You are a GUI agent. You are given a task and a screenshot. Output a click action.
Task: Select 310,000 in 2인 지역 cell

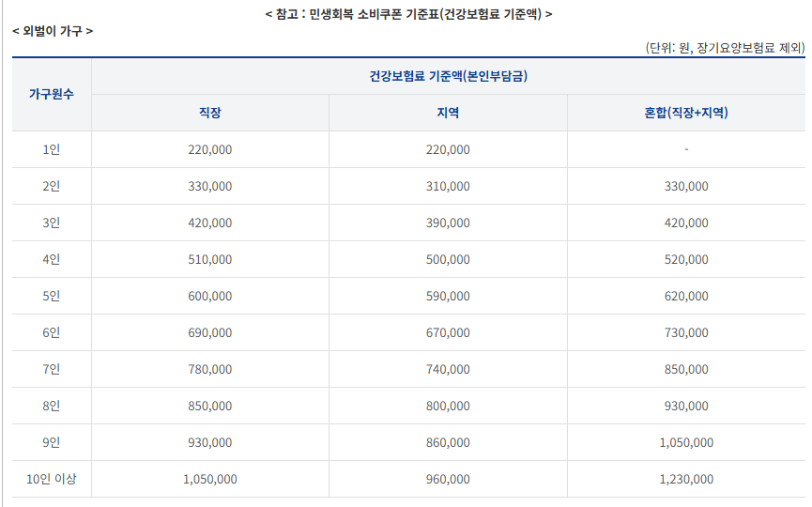[448, 187]
